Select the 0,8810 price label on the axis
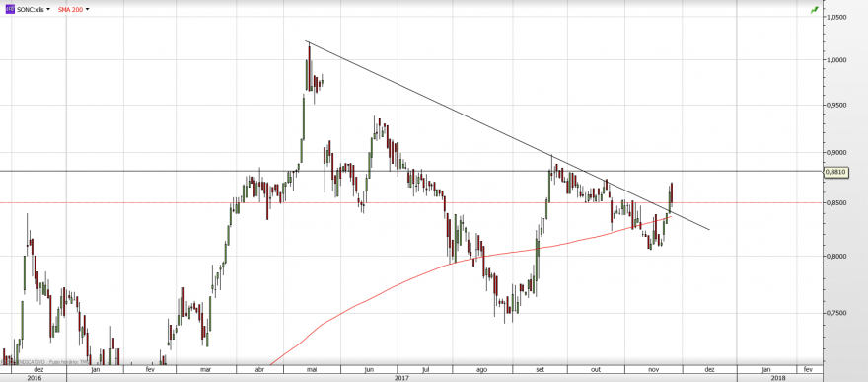The image size is (868, 382). click(835, 172)
